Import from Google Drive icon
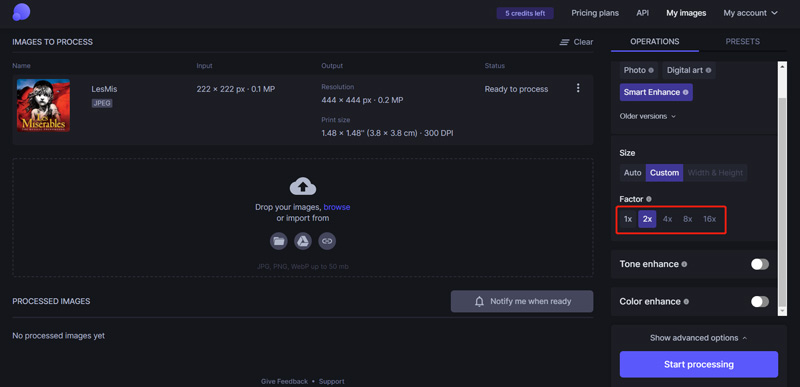The width and height of the screenshot is (800, 387). [303, 241]
